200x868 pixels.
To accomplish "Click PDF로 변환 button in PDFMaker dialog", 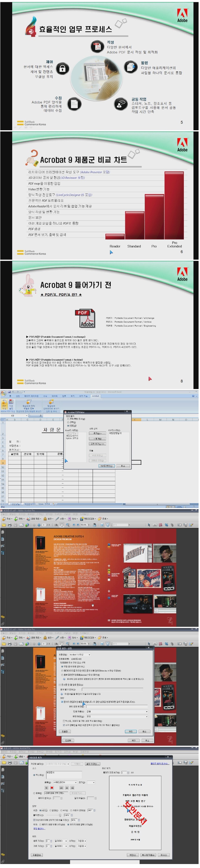I will coord(106,466).
